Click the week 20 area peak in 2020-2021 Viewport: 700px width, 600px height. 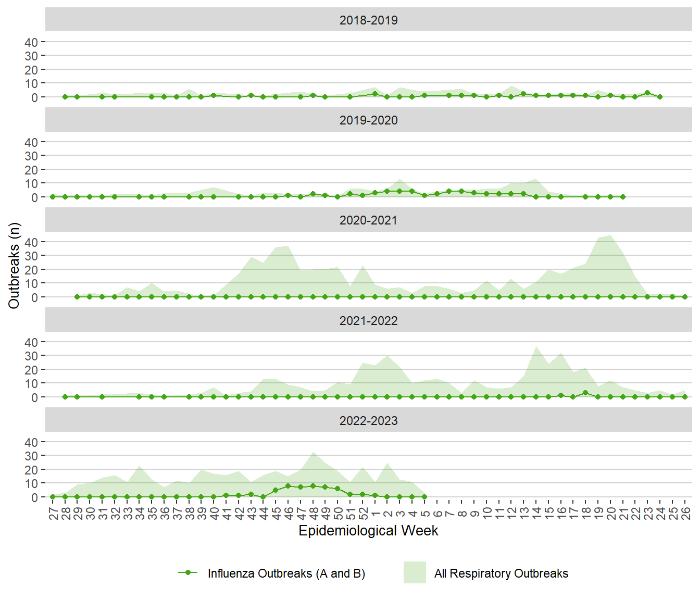point(610,236)
